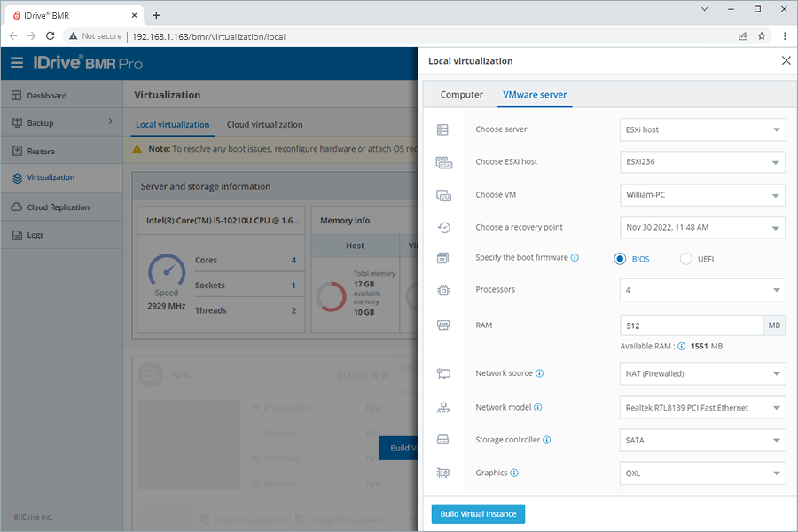
Task: Open the NAT (Firewalled) network dropdown
Action: 702,373
